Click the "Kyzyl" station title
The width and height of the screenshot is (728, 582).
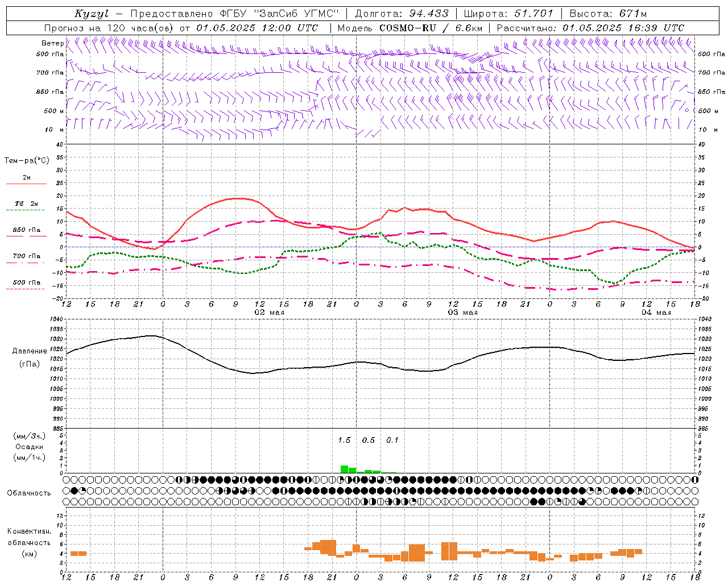pyautogui.click(x=92, y=14)
